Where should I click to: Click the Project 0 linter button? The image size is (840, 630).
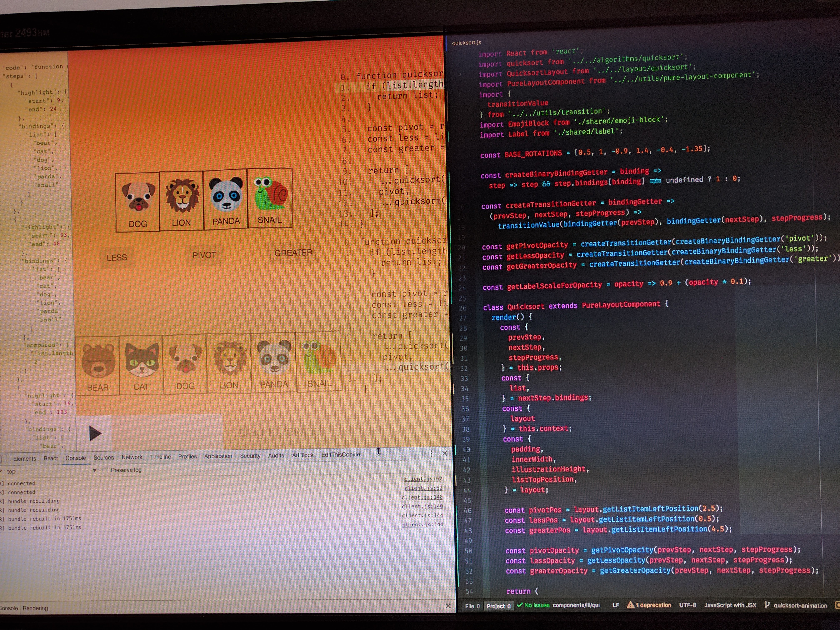pyautogui.click(x=499, y=606)
